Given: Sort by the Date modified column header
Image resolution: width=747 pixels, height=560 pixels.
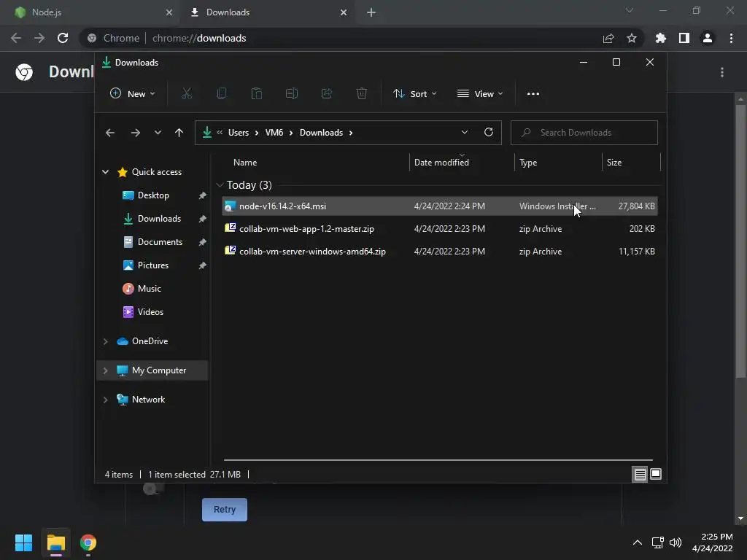Looking at the screenshot, I should click(x=462, y=163).
